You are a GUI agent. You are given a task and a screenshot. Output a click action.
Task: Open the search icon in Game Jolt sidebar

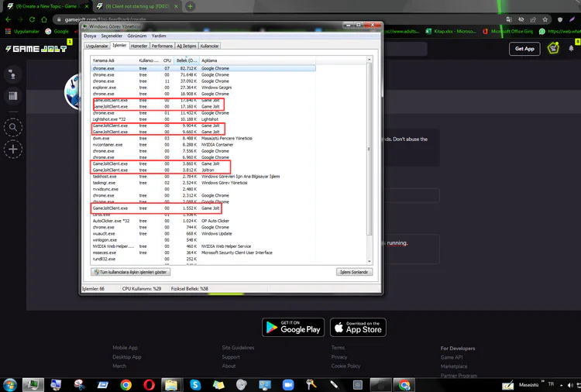click(x=13, y=128)
